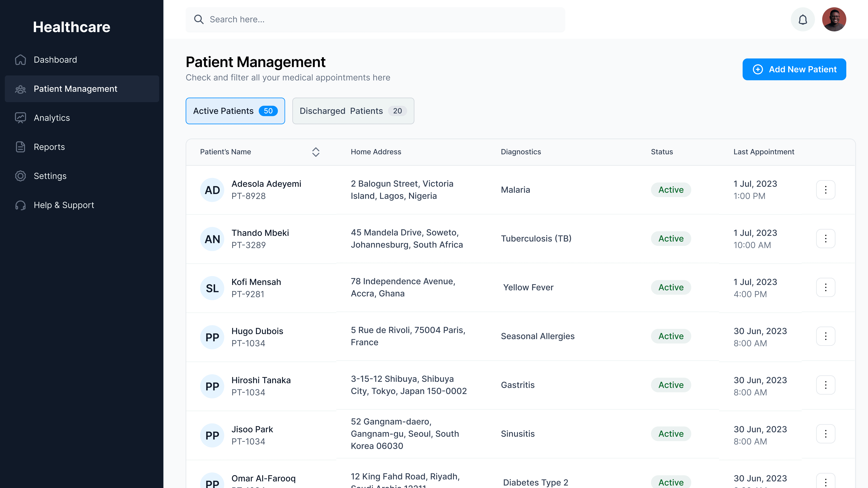Open options menu for Adesola Adeyemi

(826, 190)
